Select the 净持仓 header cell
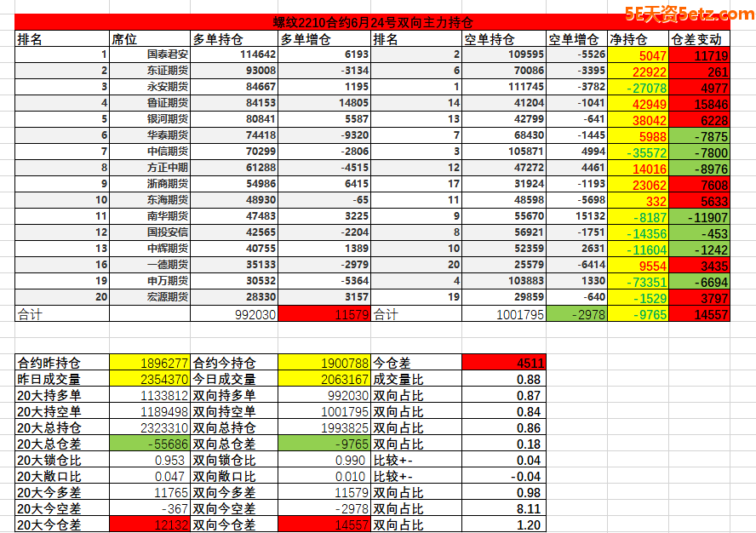This screenshot has height=533, width=756. [638, 38]
